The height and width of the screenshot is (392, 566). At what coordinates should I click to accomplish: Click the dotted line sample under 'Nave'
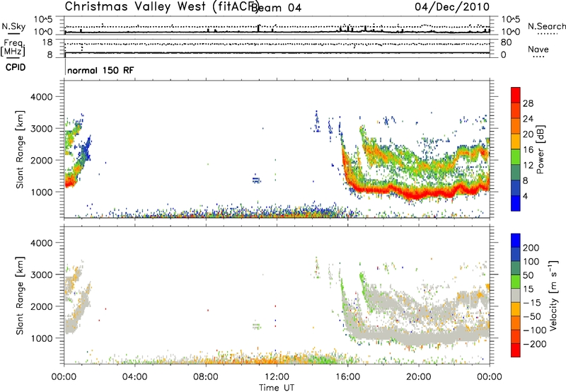click(x=538, y=57)
